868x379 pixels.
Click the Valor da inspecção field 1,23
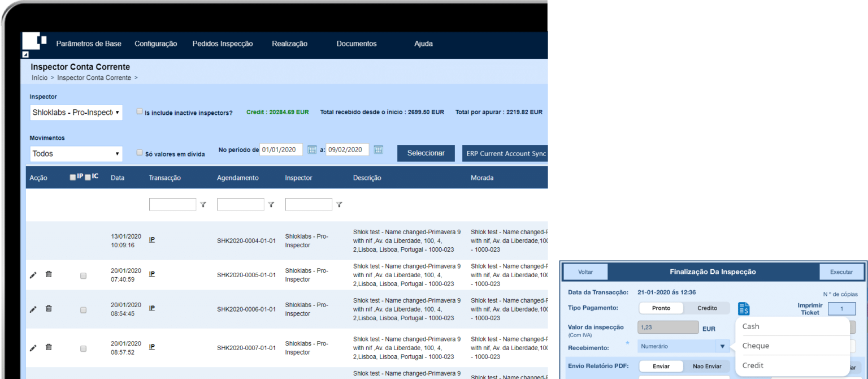click(668, 328)
